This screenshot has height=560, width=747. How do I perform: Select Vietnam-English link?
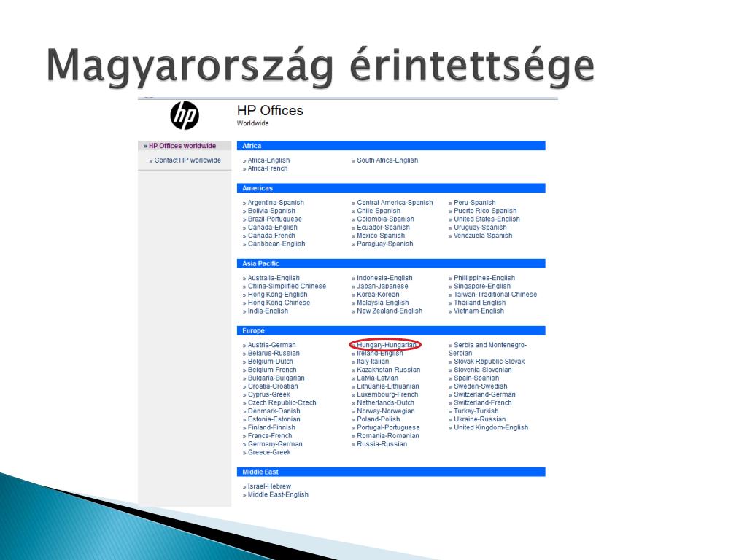pos(479,311)
